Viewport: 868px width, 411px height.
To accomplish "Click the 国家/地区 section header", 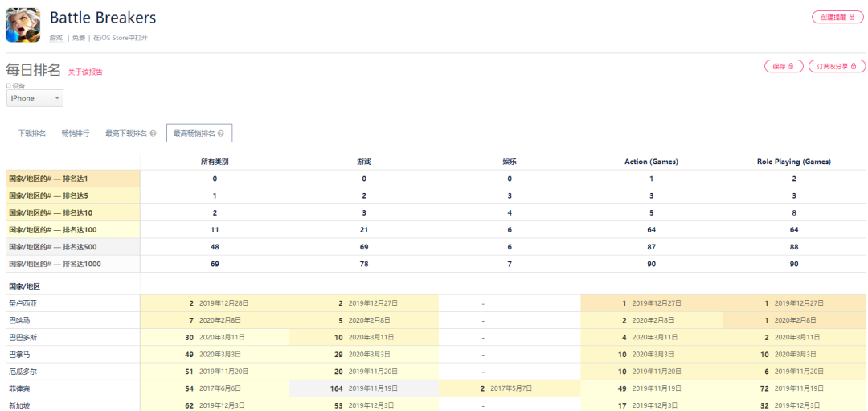I will point(24,286).
